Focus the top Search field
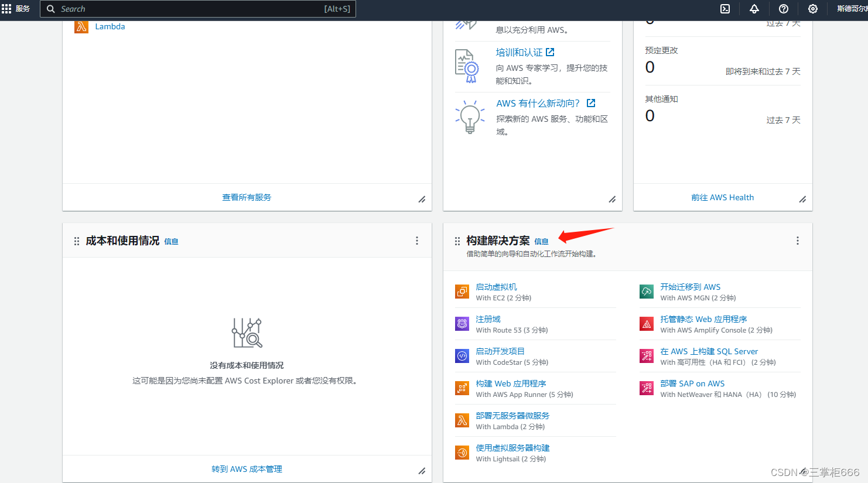868x483 pixels. pos(198,9)
